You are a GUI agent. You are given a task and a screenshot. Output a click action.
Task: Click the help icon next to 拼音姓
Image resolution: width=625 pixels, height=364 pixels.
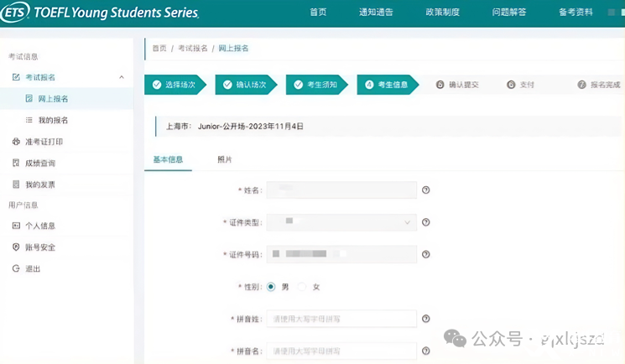click(425, 319)
